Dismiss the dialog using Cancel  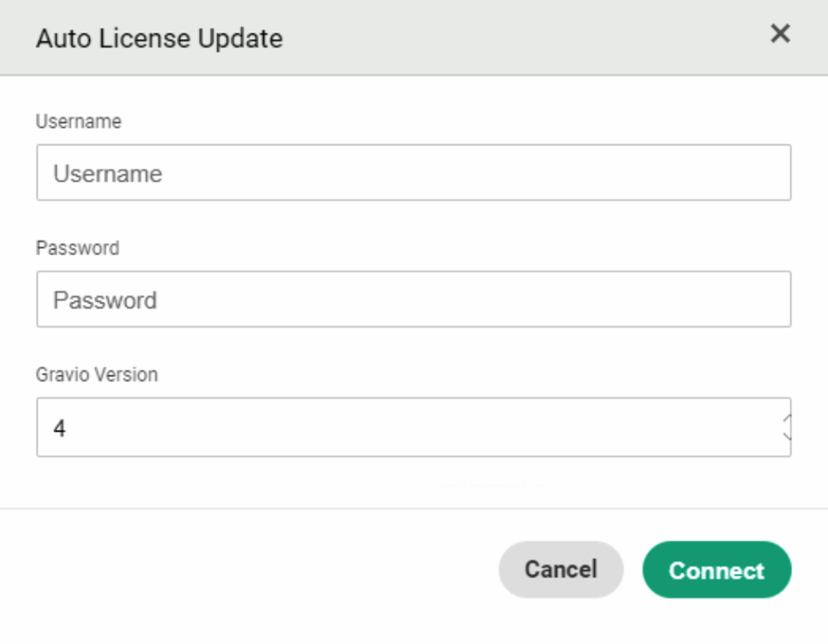pos(561,570)
